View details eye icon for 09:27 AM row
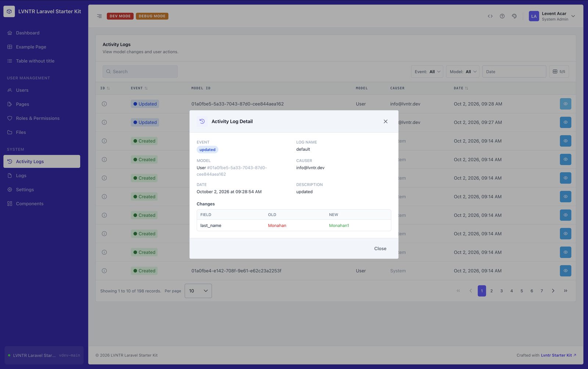 565,122
